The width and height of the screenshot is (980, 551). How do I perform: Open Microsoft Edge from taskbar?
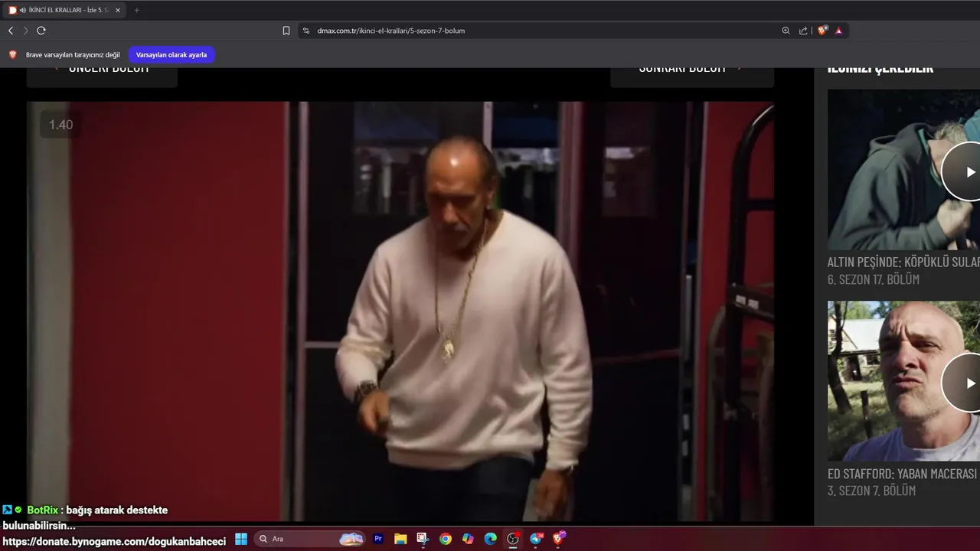point(490,539)
